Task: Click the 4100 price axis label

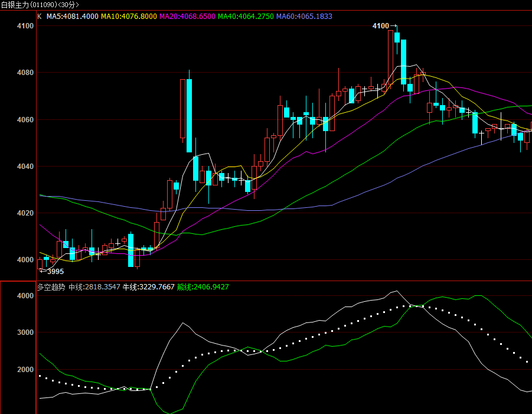Action: coord(25,26)
